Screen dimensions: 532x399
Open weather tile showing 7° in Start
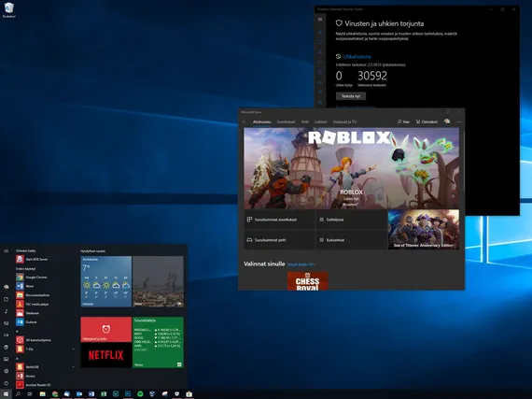[106, 281]
